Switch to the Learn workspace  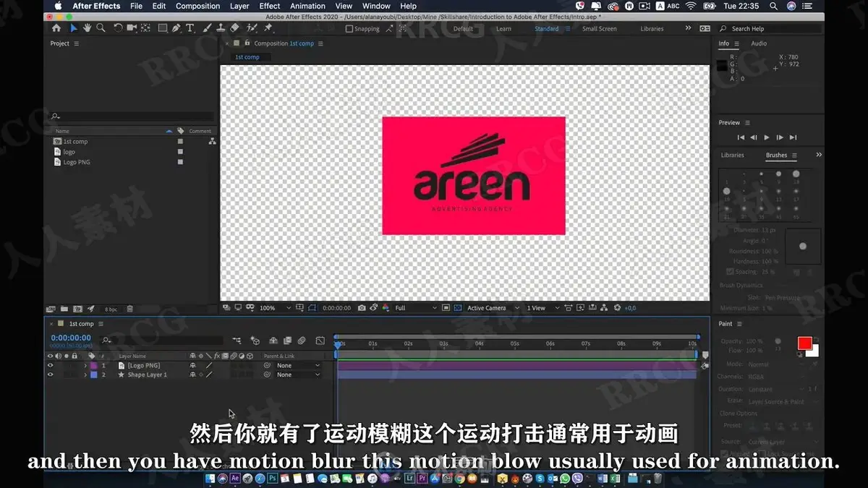point(503,29)
